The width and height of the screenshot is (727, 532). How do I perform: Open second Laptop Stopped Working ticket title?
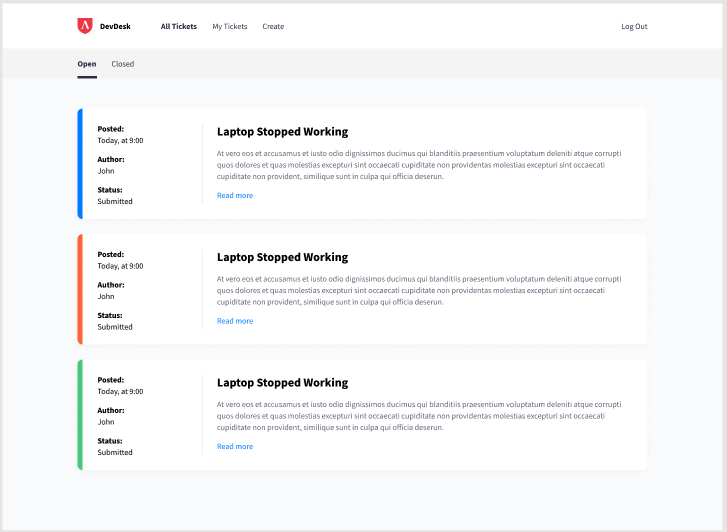[282, 257]
